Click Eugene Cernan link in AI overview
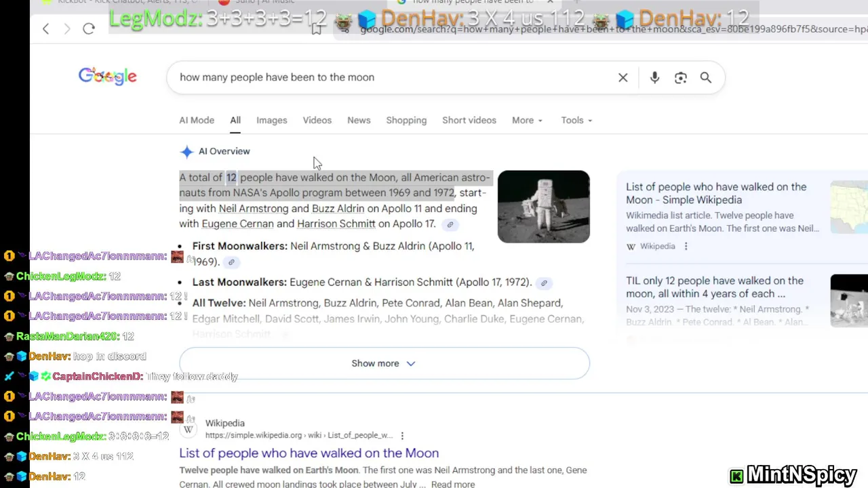Image resolution: width=868 pixels, height=488 pixels. pyautogui.click(x=238, y=224)
